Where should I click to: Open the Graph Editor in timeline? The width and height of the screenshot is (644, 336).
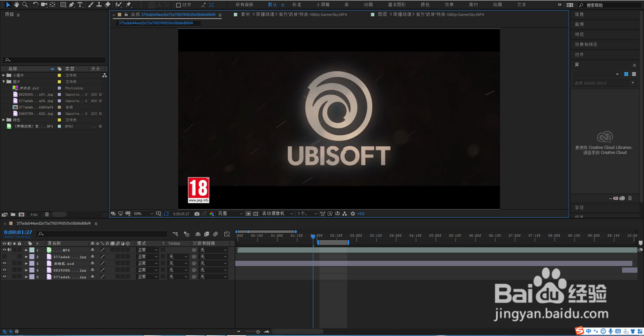227,234
